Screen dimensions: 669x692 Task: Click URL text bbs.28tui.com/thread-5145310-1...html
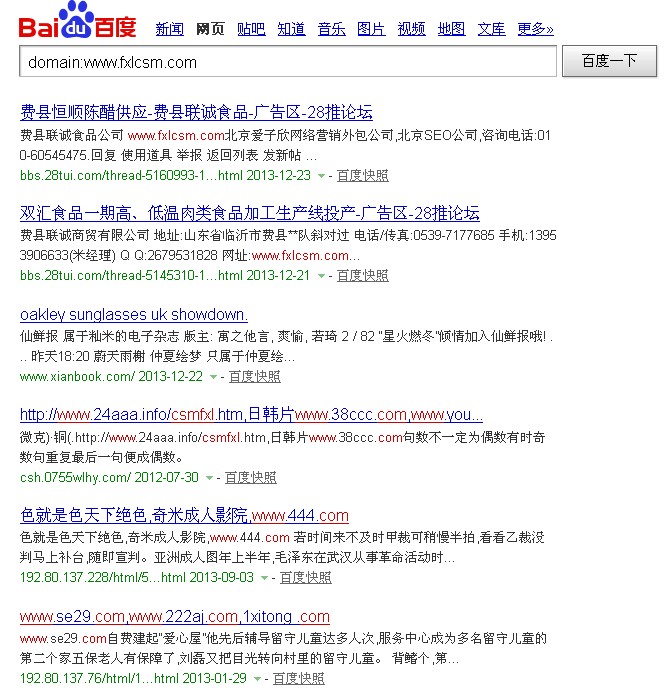pos(132,276)
